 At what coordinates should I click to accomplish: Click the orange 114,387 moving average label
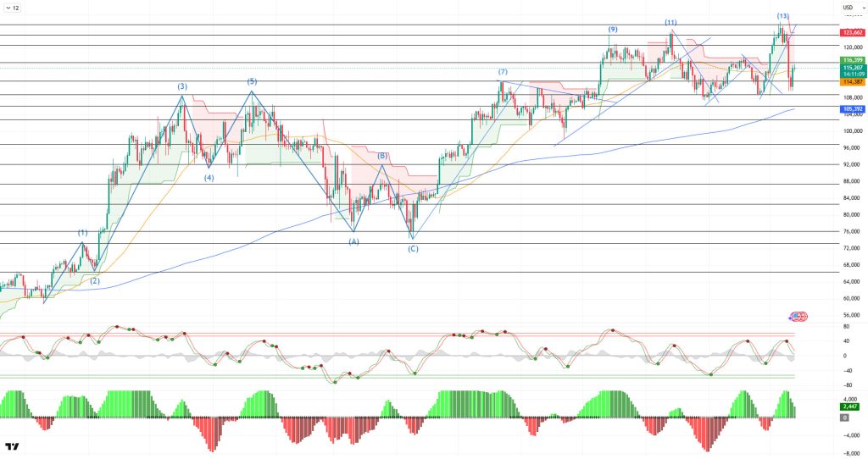click(x=852, y=82)
